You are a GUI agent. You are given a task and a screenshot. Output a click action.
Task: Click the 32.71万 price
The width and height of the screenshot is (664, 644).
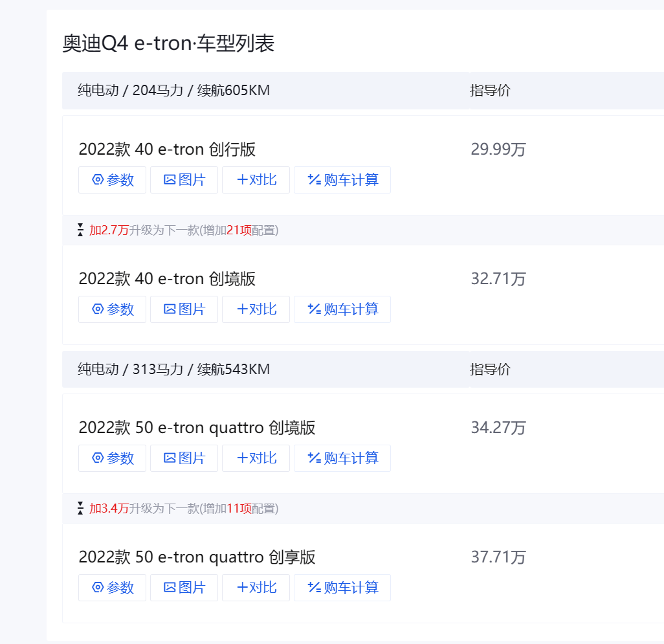click(x=498, y=279)
